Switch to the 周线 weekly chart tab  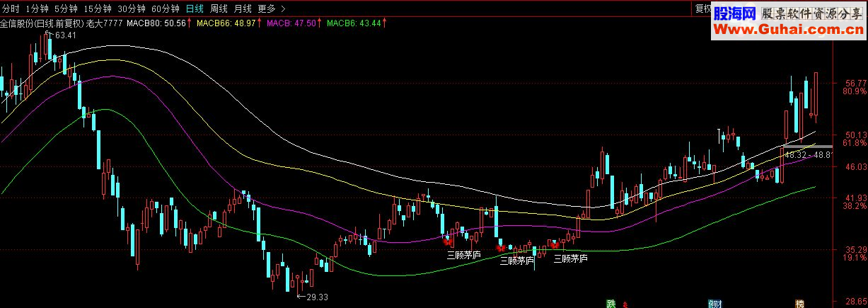(x=219, y=9)
